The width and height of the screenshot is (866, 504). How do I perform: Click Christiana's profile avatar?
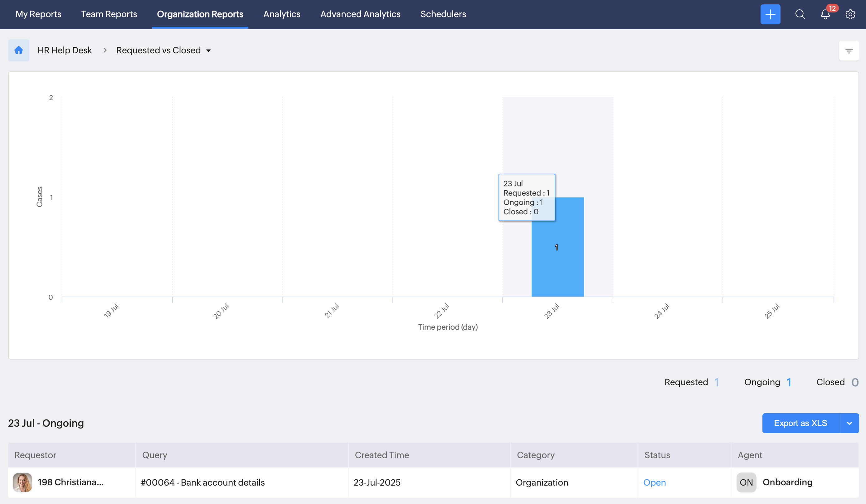tap(22, 482)
